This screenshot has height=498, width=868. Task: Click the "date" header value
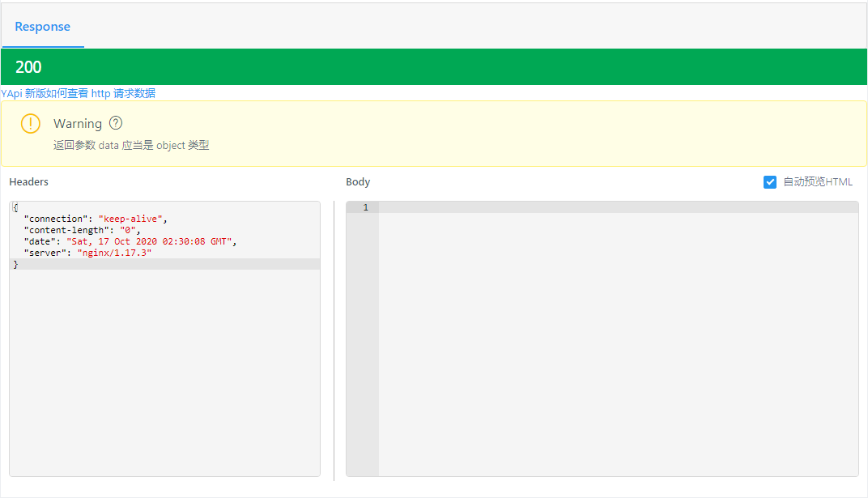[x=150, y=241]
